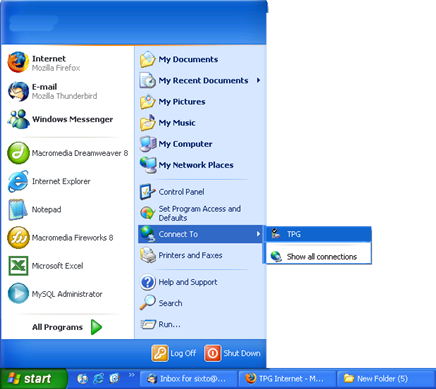Open My Documents folder icon

pyautogui.click(x=148, y=60)
